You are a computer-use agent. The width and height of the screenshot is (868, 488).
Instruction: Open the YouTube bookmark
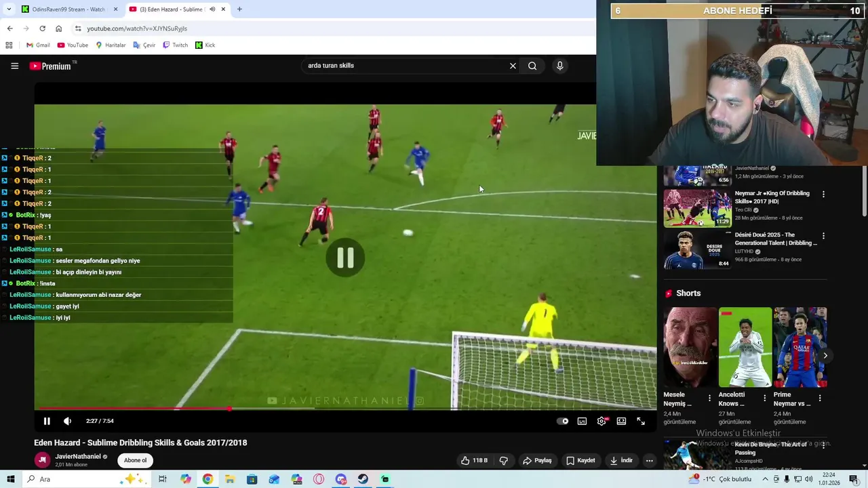coord(73,45)
